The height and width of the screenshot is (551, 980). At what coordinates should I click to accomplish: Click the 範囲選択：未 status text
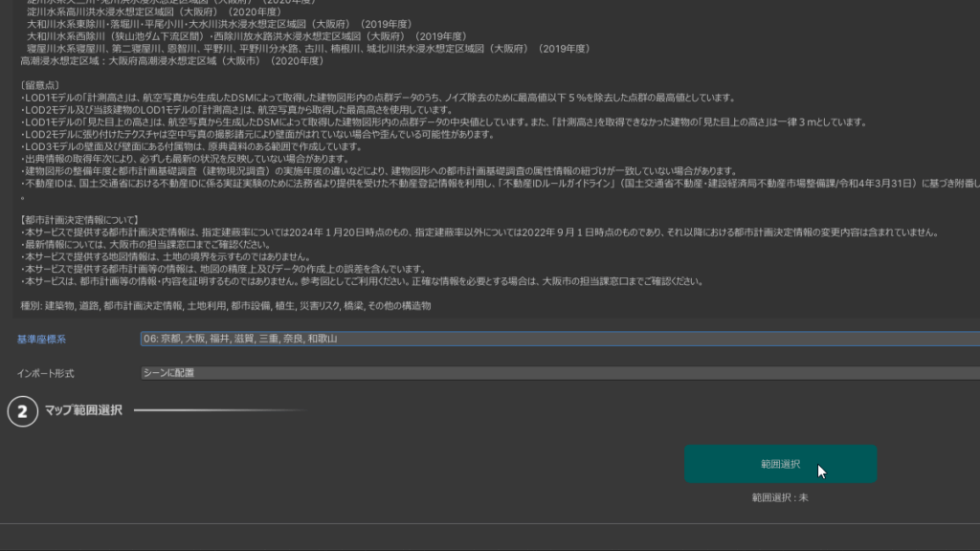click(780, 497)
